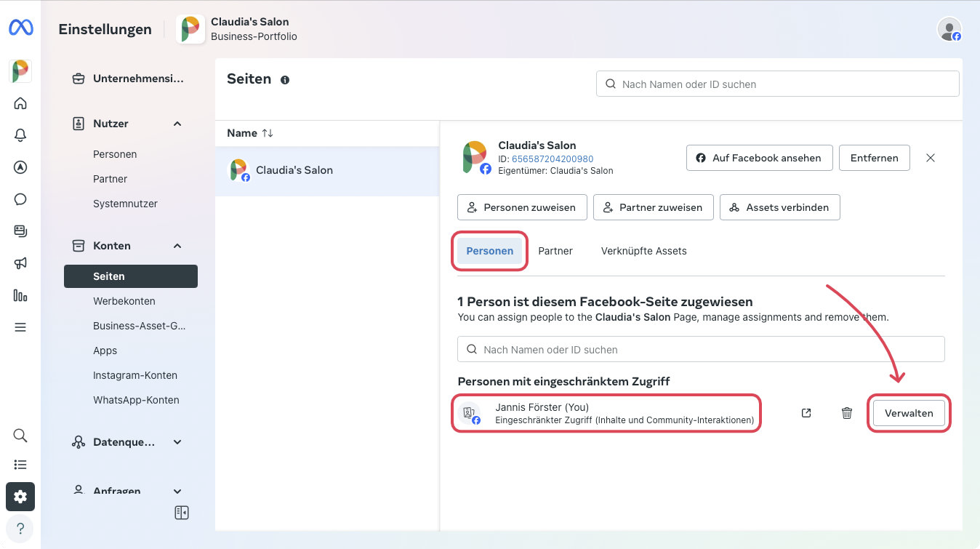Delete Jannis Förster with trash icon

(847, 413)
